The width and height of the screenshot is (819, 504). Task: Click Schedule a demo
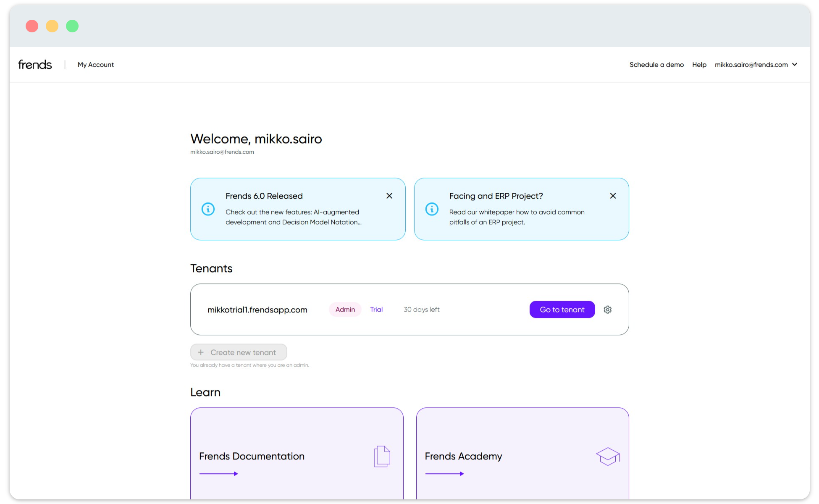(x=656, y=64)
